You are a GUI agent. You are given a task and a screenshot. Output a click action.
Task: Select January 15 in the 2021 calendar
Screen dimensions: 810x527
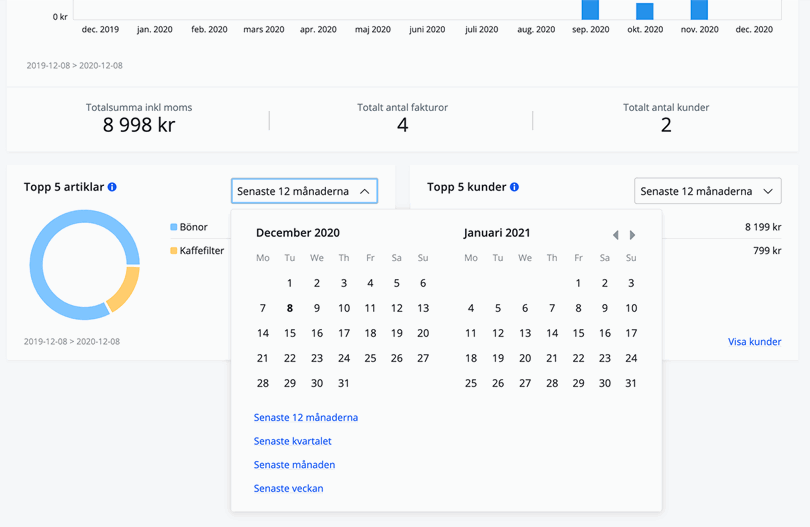(x=578, y=333)
